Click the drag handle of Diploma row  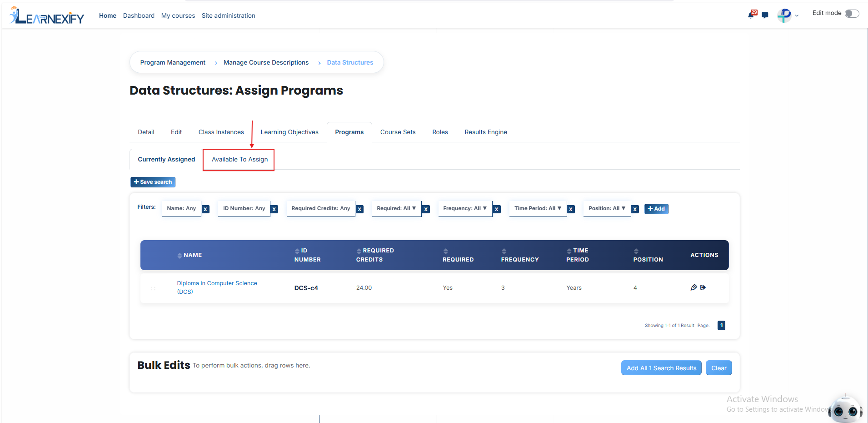point(153,288)
